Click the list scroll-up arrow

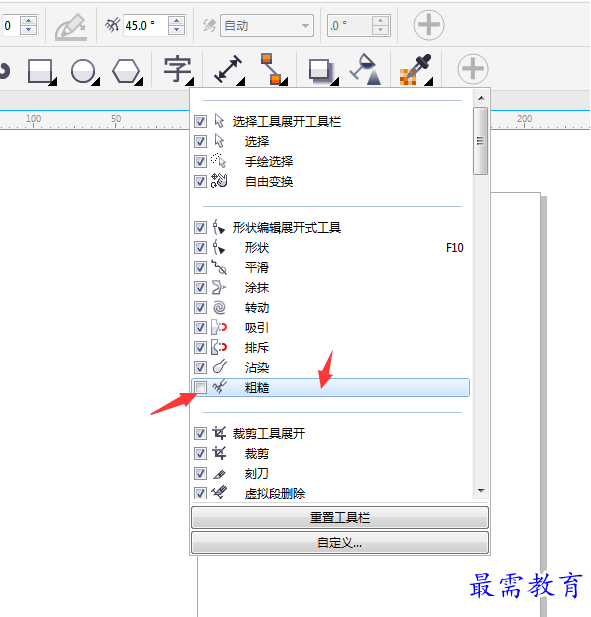pyautogui.click(x=481, y=98)
